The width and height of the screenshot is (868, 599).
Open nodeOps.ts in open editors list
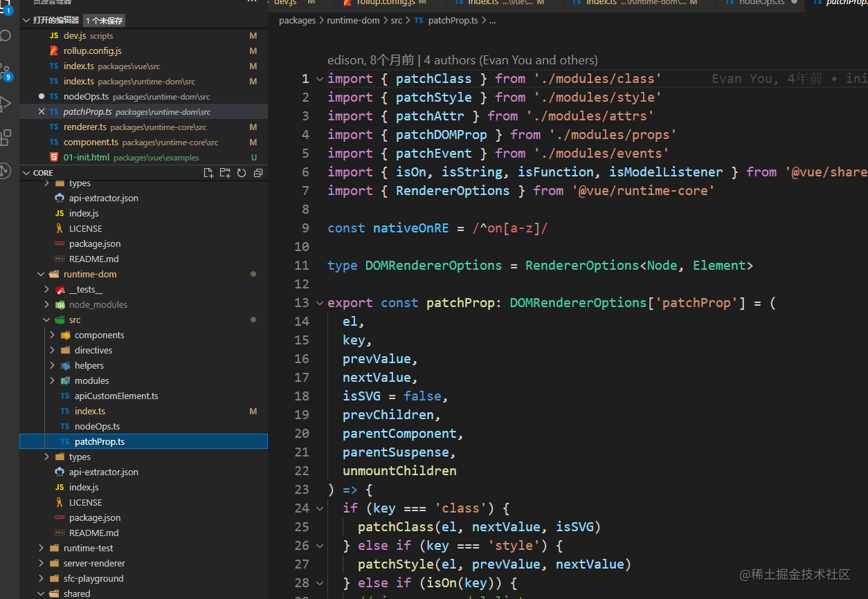143,96
